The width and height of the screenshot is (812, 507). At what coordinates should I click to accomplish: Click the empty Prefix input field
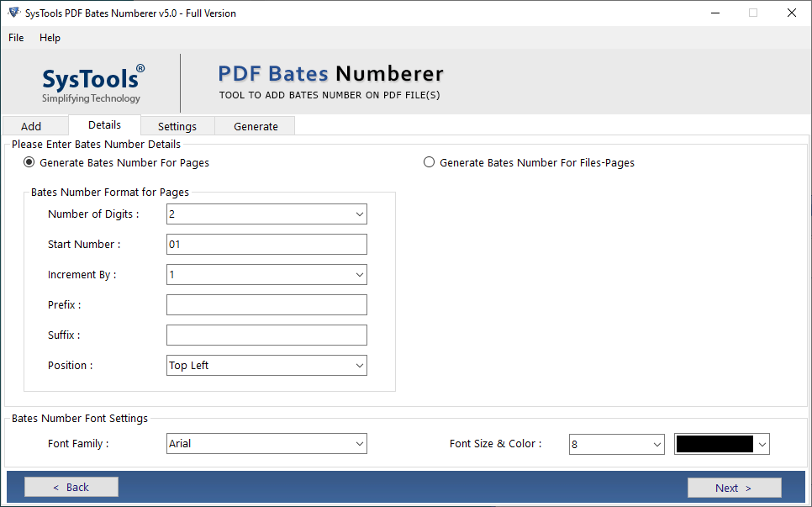pos(266,305)
